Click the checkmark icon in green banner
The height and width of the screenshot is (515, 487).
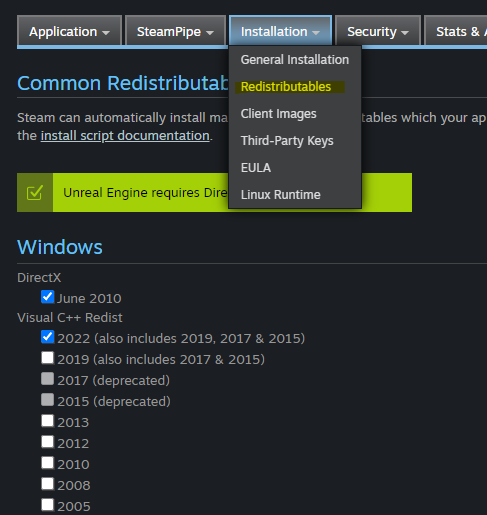35,193
